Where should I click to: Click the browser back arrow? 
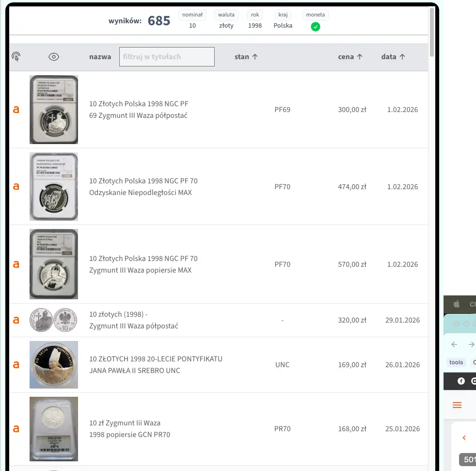coord(454,344)
